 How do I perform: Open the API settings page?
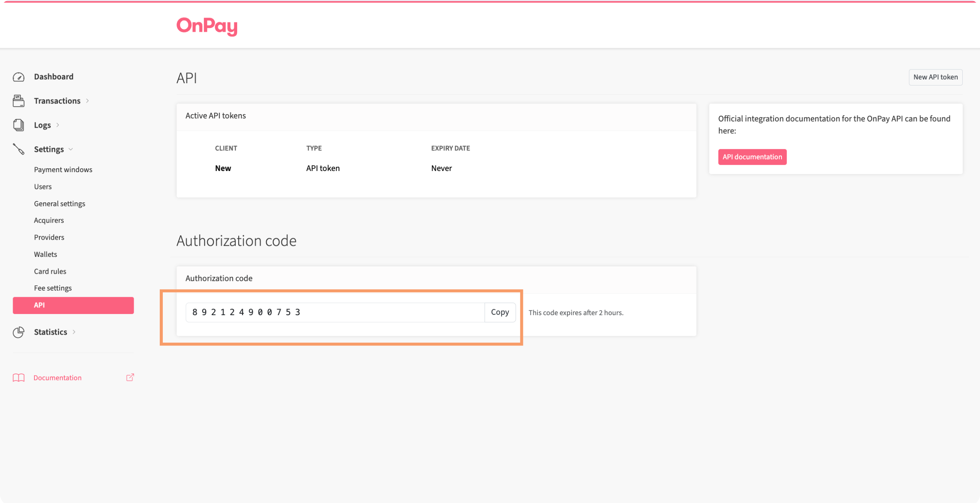click(x=39, y=305)
